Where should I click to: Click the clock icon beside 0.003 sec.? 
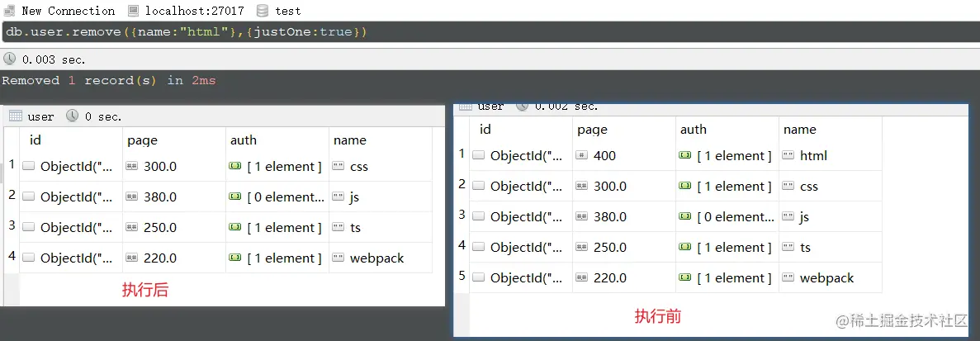click(x=9, y=59)
